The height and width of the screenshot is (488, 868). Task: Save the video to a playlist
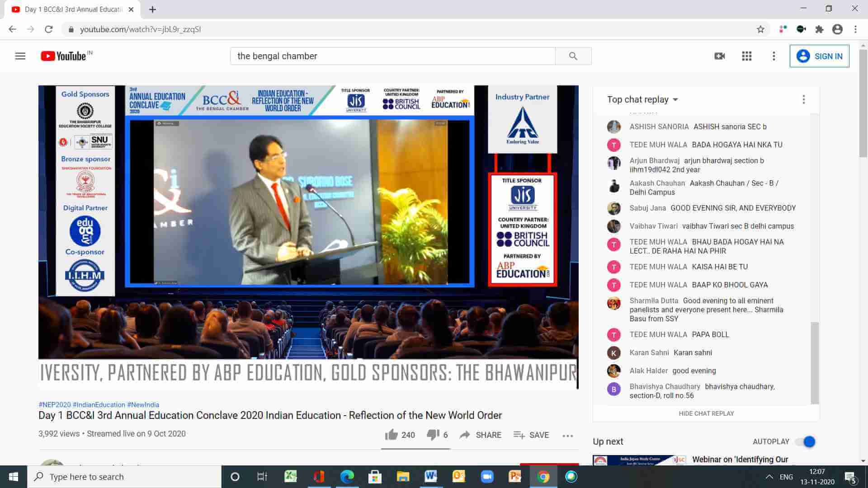531,435
